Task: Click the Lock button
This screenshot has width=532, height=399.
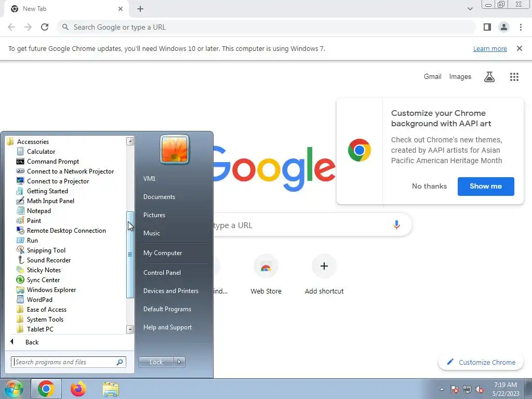Action: click(156, 362)
